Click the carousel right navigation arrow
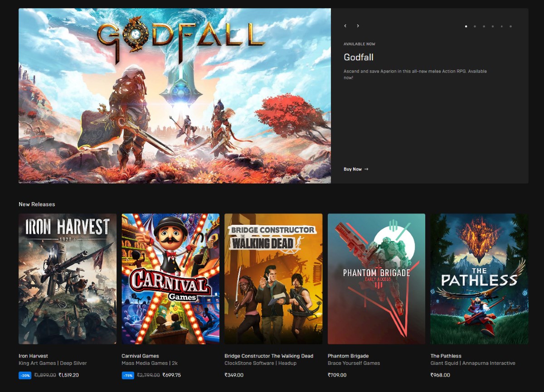Screen dimensions: 544x392 pos(358,26)
